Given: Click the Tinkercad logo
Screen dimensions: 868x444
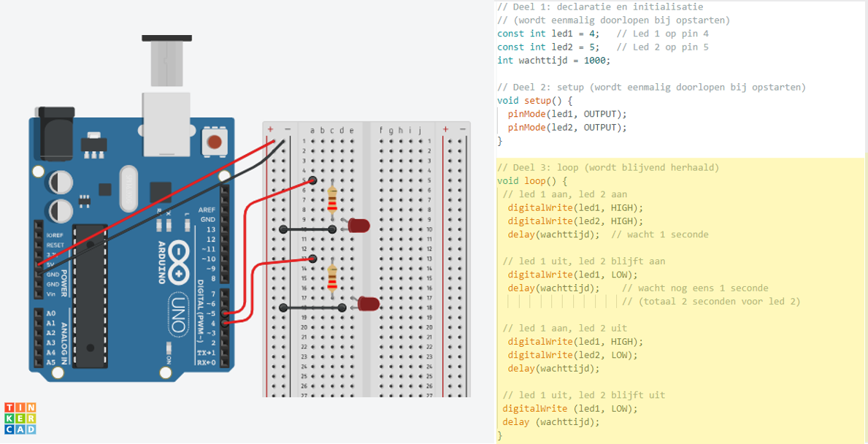Looking at the screenshot, I should (x=20, y=418).
